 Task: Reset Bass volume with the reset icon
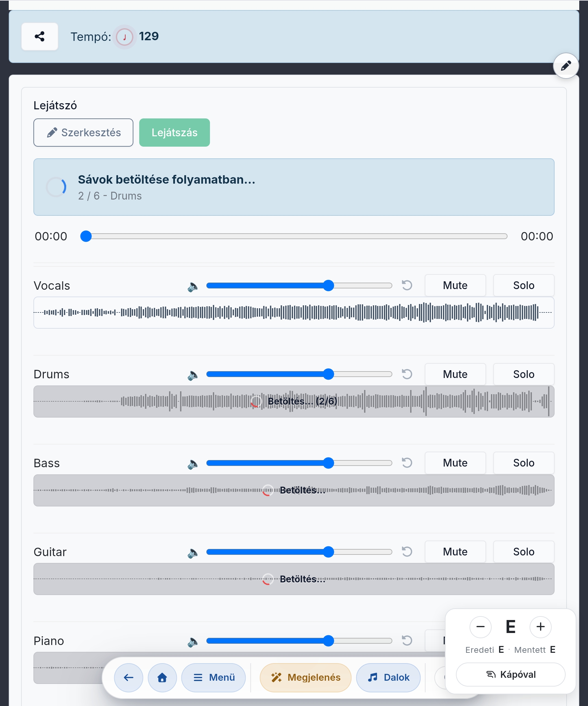[x=407, y=463]
